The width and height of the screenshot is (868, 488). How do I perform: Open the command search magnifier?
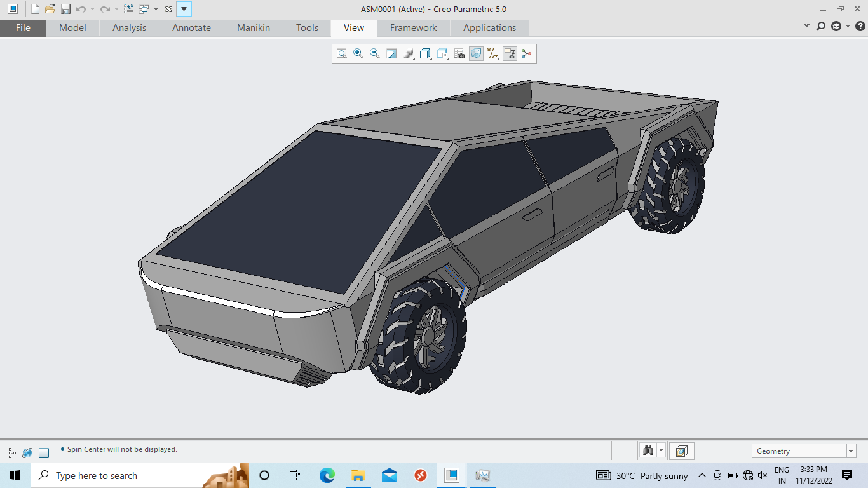(x=821, y=27)
